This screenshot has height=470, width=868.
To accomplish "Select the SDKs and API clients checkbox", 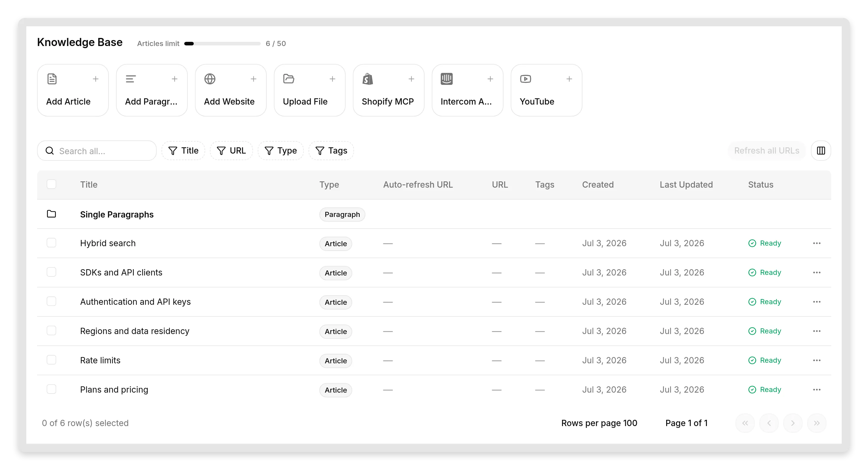I will coord(51,272).
